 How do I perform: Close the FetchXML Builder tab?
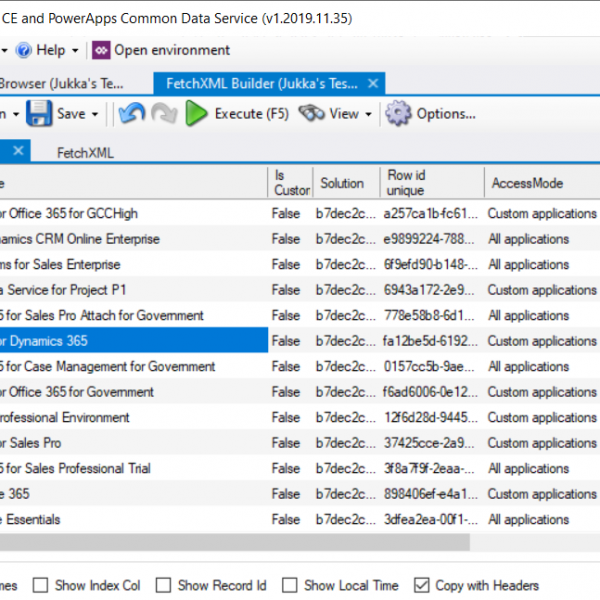click(x=373, y=83)
